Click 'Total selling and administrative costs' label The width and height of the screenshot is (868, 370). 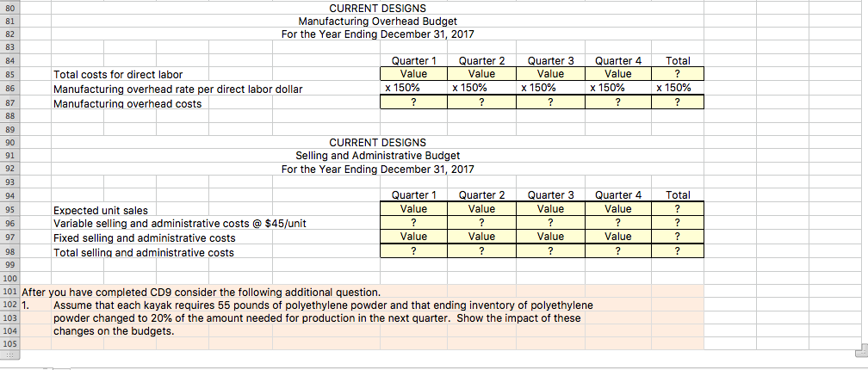click(x=143, y=253)
